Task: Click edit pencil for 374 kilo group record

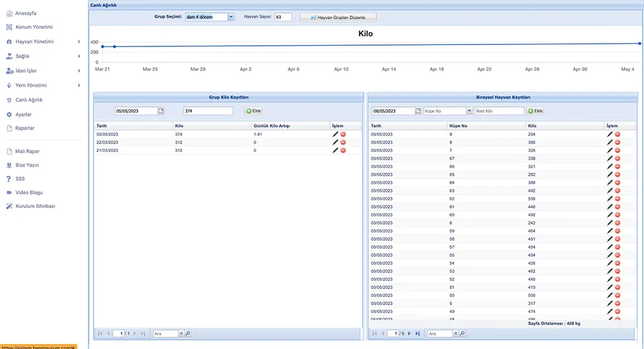Action: (335, 134)
